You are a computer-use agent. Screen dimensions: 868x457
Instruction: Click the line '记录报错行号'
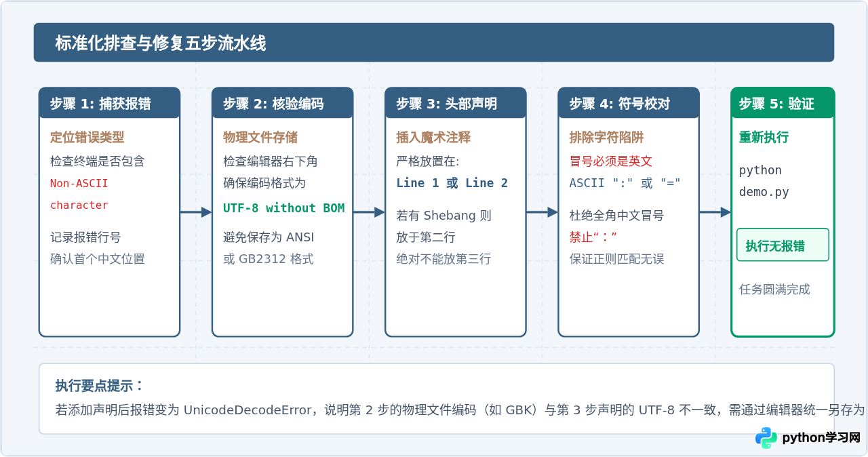85,237
